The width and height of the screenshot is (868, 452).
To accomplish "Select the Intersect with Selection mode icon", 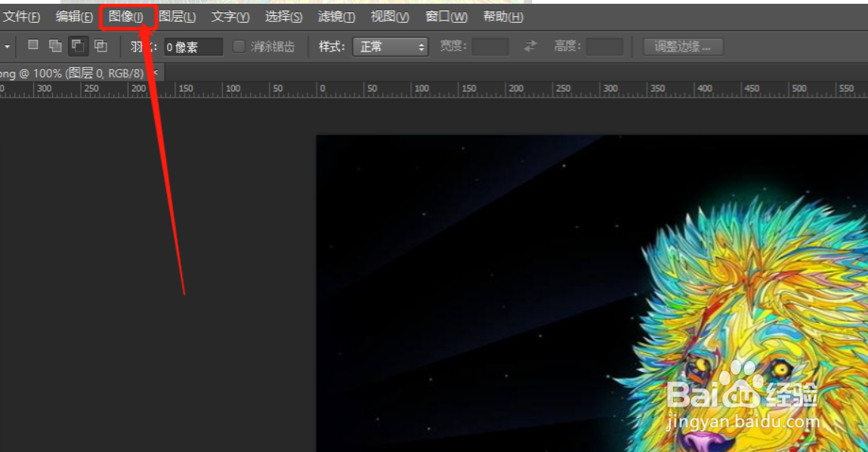I will [x=100, y=46].
